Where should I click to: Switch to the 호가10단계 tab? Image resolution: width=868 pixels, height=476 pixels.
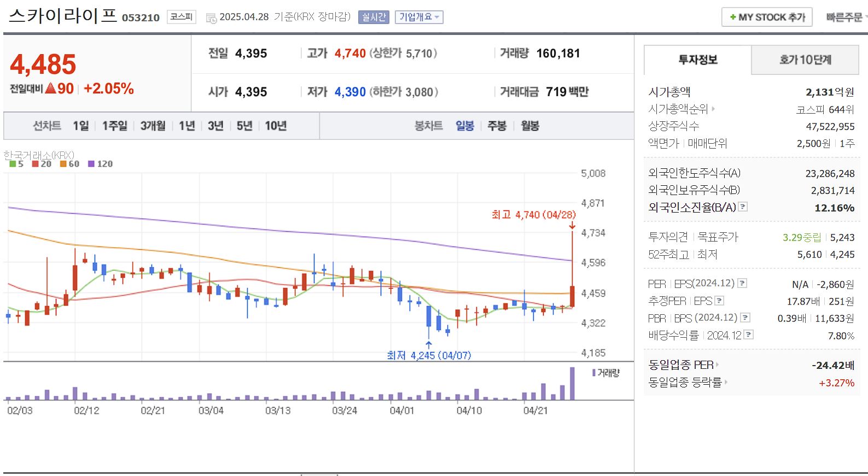coord(805,60)
